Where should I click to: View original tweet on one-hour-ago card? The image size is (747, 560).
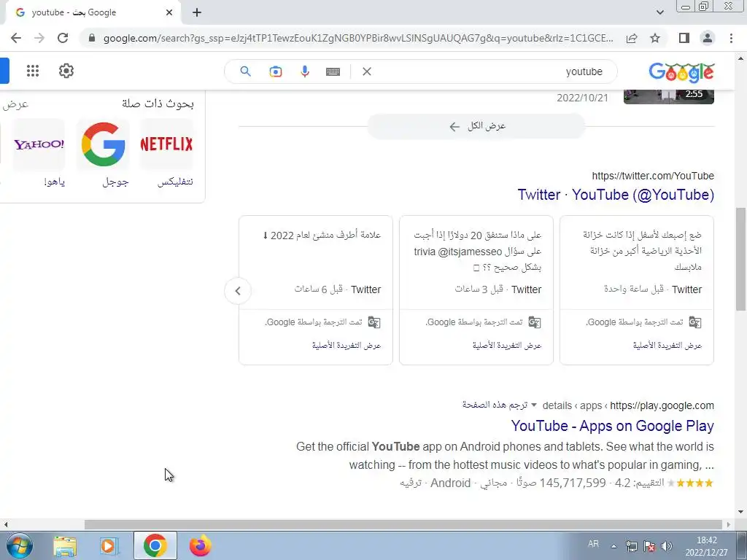[667, 345]
